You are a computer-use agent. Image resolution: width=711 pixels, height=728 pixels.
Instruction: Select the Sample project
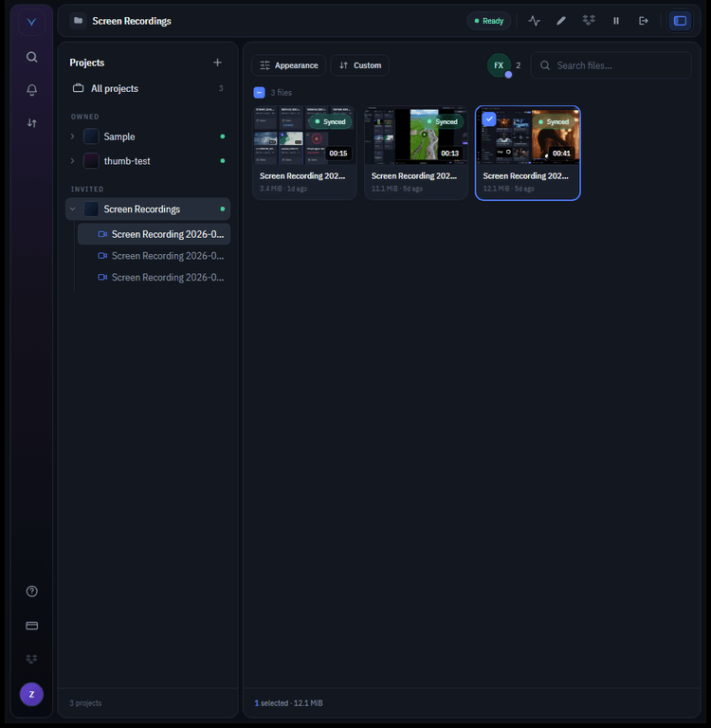point(148,136)
